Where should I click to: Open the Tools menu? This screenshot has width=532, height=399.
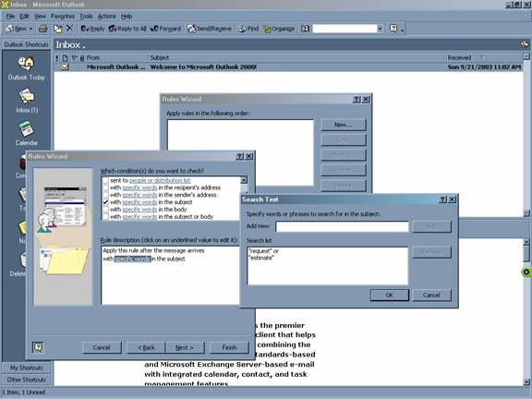[86, 16]
